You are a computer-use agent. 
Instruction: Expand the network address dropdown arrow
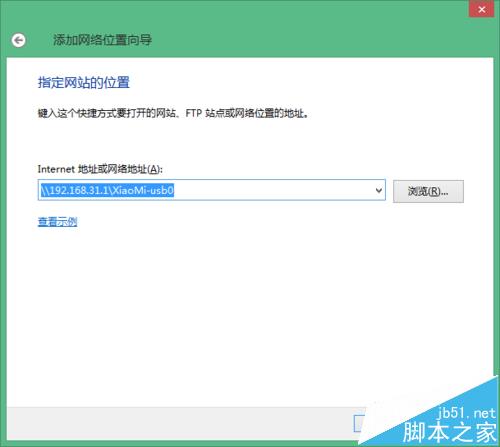(379, 190)
